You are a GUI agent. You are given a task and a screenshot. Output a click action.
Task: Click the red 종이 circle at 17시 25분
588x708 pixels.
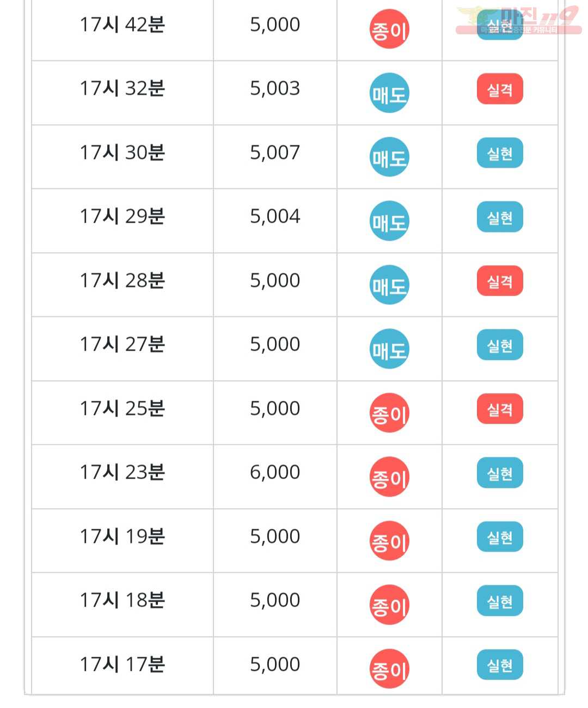(389, 413)
